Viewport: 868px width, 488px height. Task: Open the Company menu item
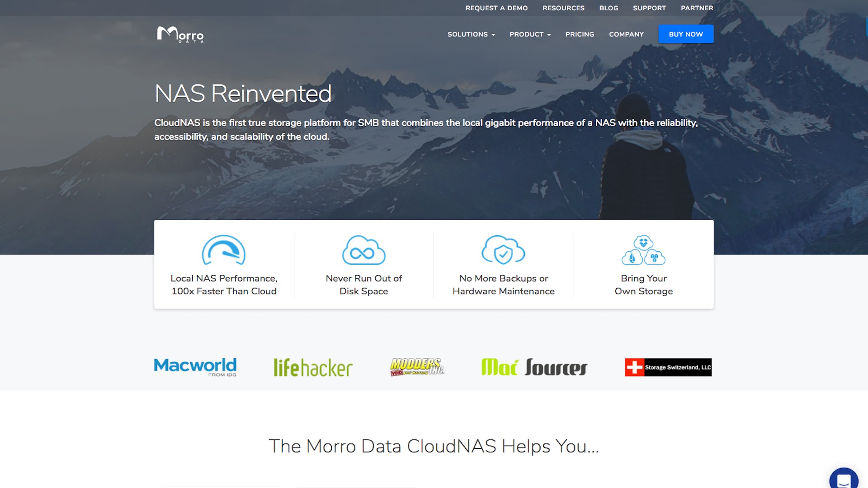click(x=626, y=34)
